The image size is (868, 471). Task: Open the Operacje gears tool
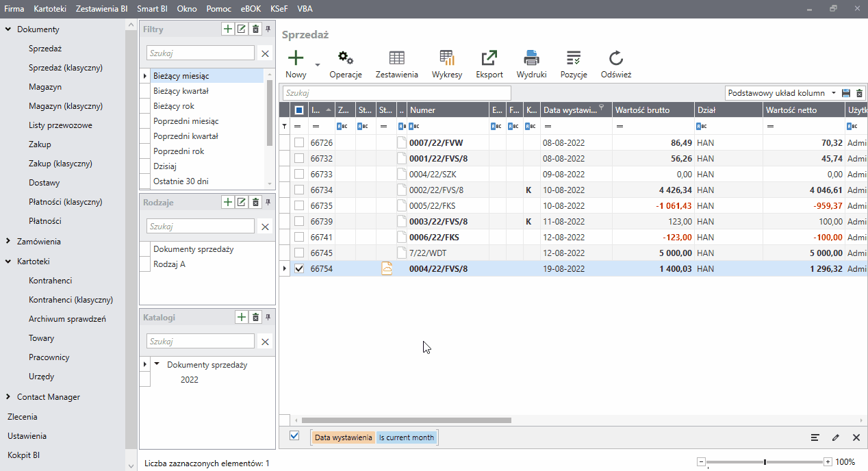coord(346,59)
